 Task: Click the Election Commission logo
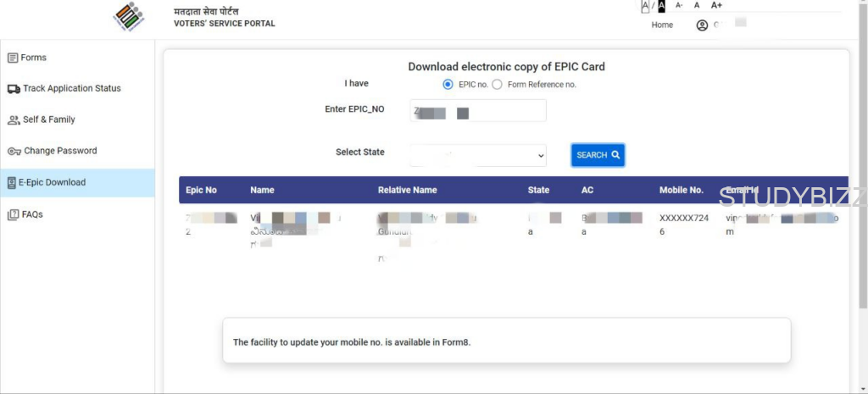tap(129, 18)
